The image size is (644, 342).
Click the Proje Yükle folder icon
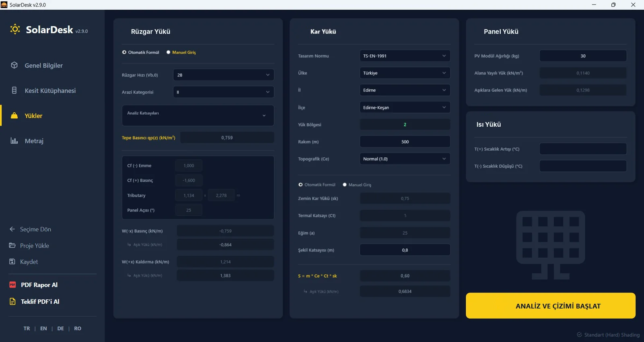coord(12,245)
